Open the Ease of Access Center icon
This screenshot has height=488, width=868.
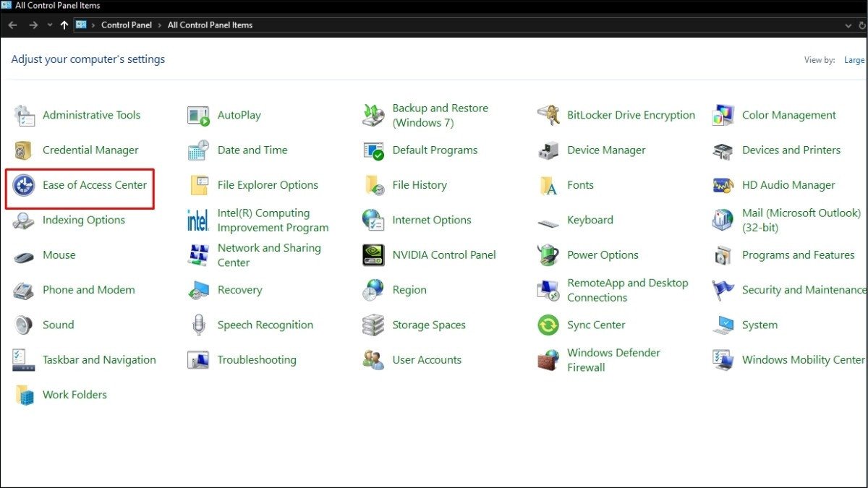[x=24, y=186]
